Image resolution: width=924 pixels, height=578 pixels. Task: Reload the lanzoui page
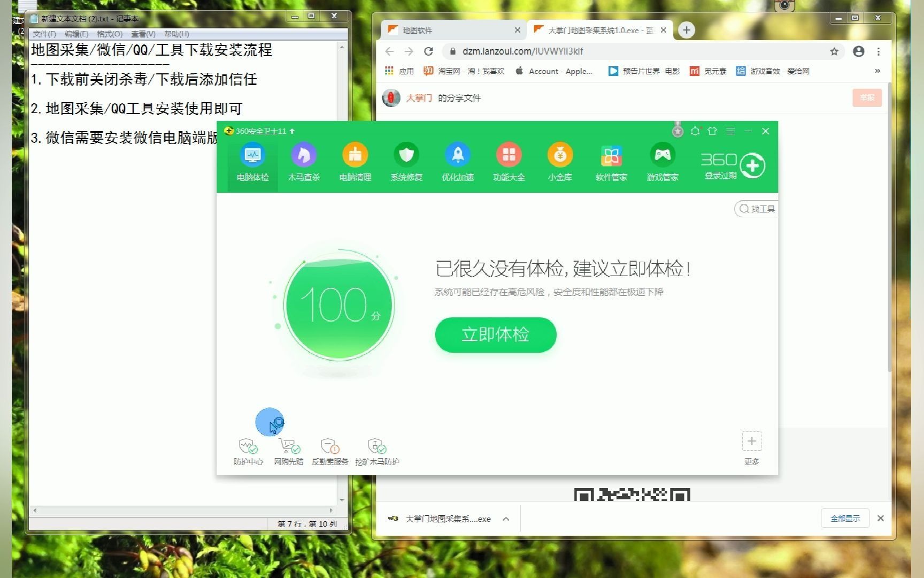pyautogui.click(x=428, y=51)
